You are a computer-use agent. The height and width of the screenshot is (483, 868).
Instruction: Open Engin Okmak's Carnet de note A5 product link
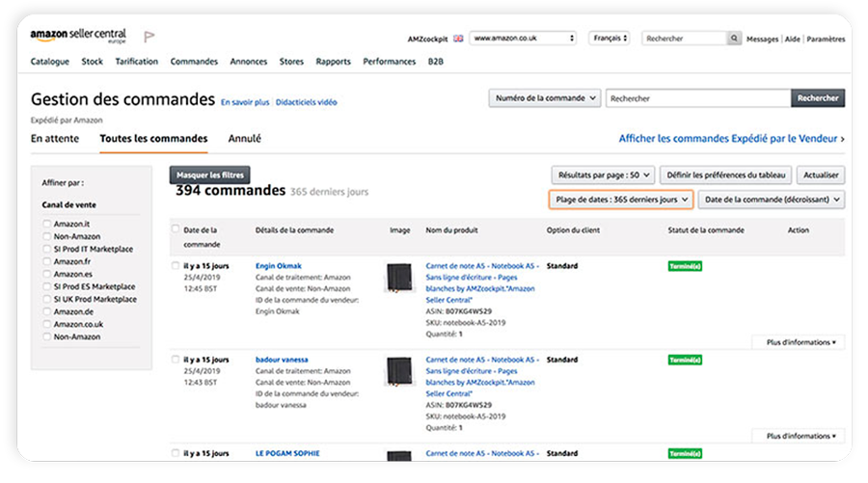[481, 282]
